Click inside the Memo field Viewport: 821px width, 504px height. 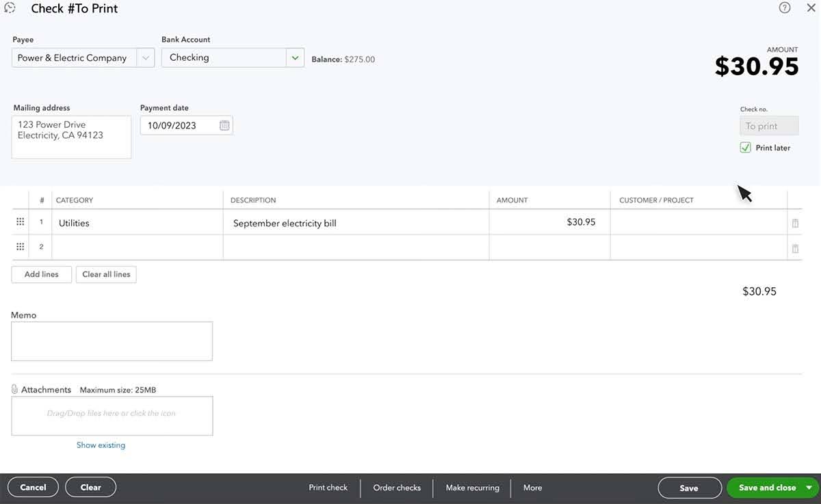pyautogui.click(x=112, y=341)
